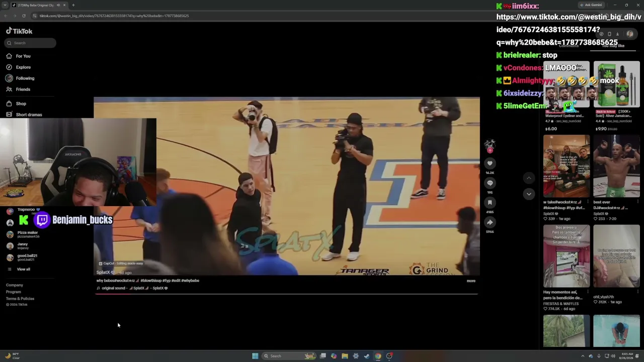Click the video progress bar

(286, 294)
